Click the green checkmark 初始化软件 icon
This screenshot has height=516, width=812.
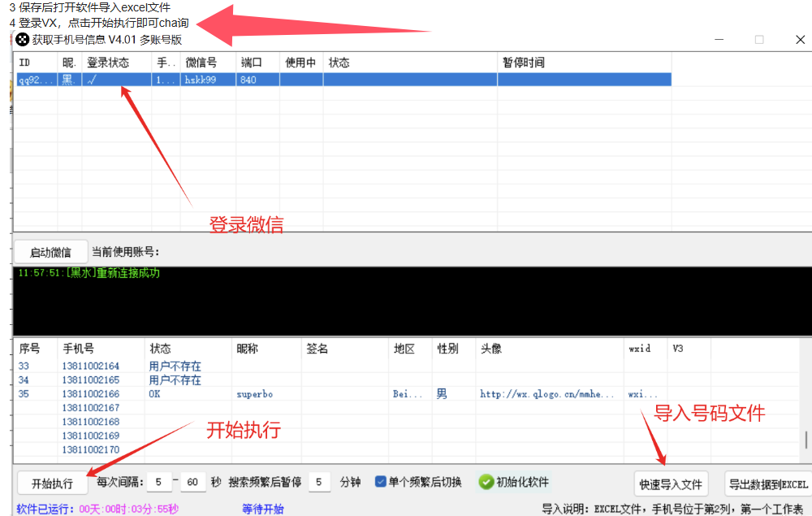click(486, 482)
